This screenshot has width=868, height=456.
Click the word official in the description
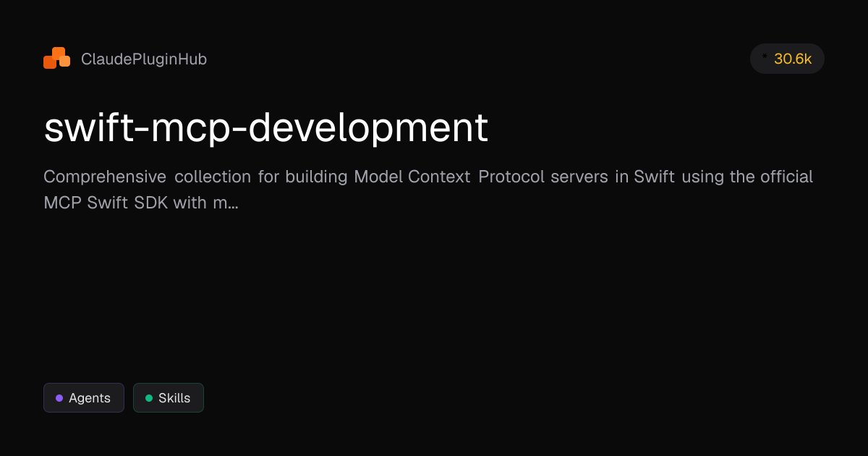click(x=786, y=177)
